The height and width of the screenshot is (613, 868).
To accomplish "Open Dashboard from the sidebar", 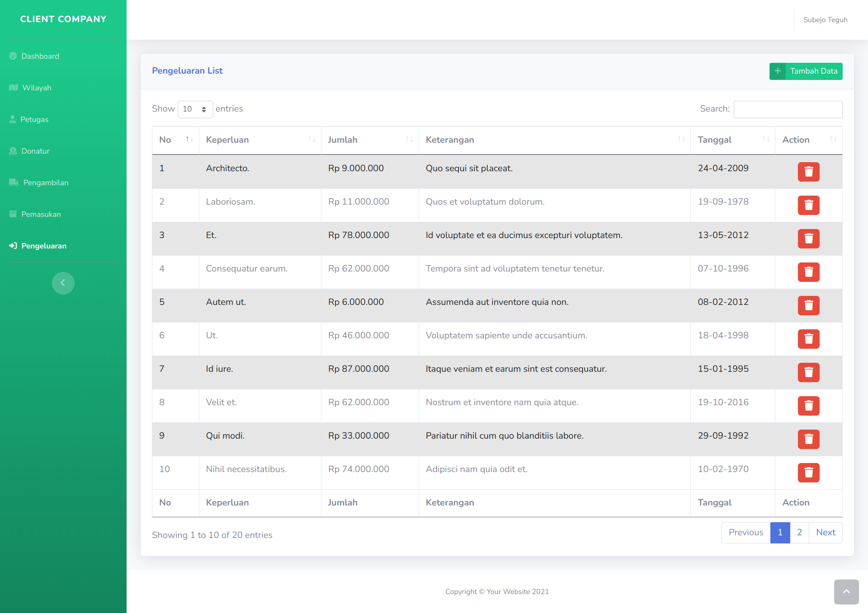I will [x=40, y=56].
